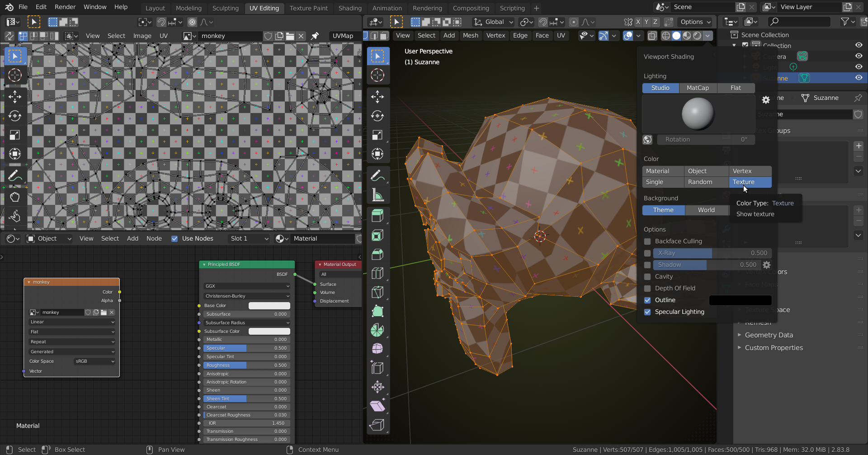This screenshot has height=455, width=868.
Task: Disable the Outline checkbox
Action: 647,300
